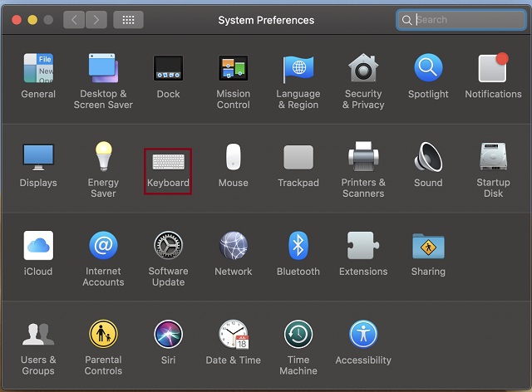
Task: Open Date & Time settings
Action: tap(234, 342)
